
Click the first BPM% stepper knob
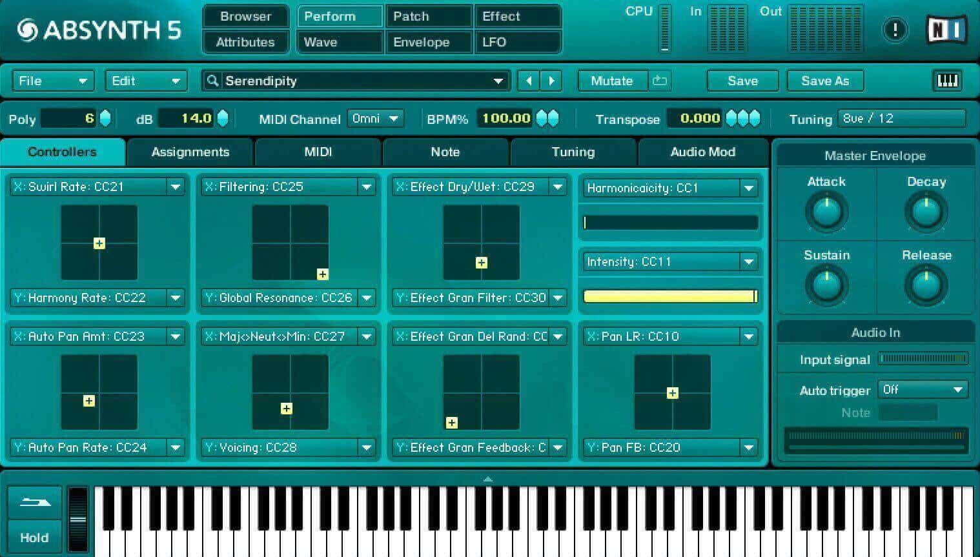[x=542, y=118]
